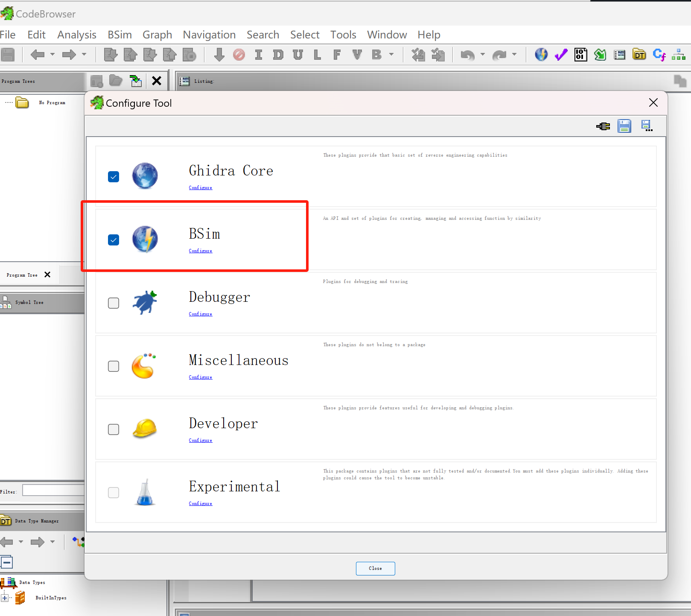Viewport: 691px width, 616px height.
Task: Click the Save As icon in Configure Tool
Action: tap(647, 126)
